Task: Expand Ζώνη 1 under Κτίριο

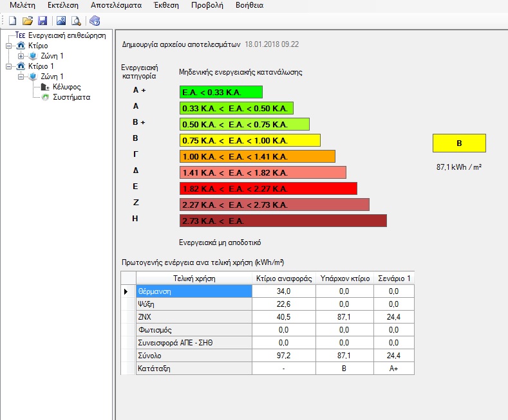Action: coord(21,56)
